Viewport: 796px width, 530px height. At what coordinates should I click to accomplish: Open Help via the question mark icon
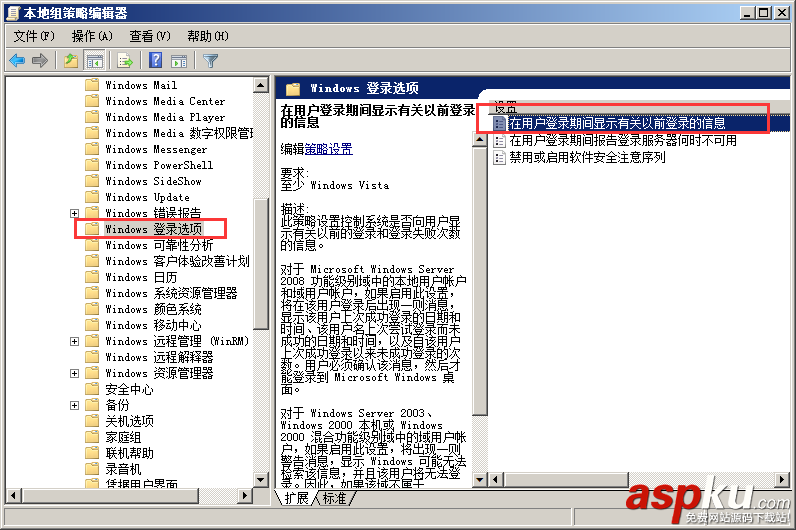pos(155,60)
